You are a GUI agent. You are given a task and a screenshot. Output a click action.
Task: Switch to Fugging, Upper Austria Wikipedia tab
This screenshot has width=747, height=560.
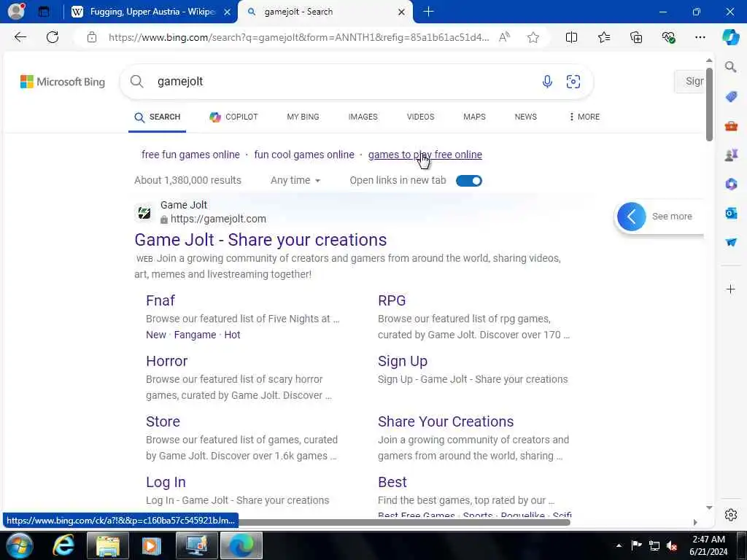152,12
